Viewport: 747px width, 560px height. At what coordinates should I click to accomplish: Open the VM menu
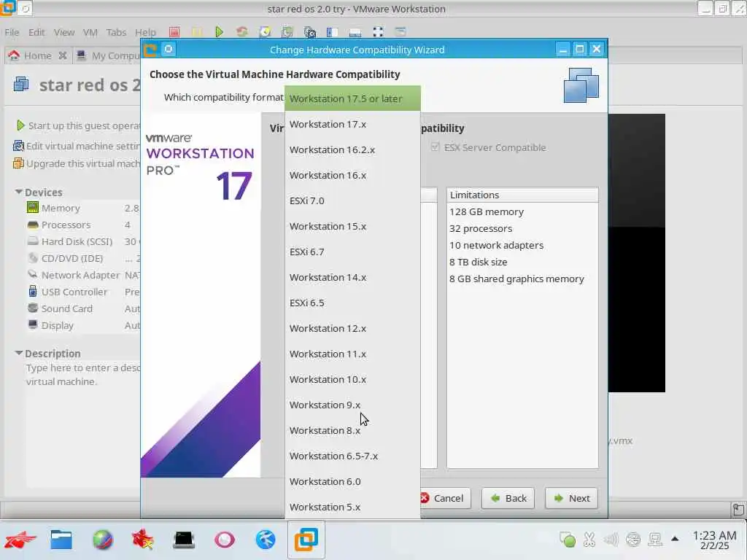(x=90, y=32)
